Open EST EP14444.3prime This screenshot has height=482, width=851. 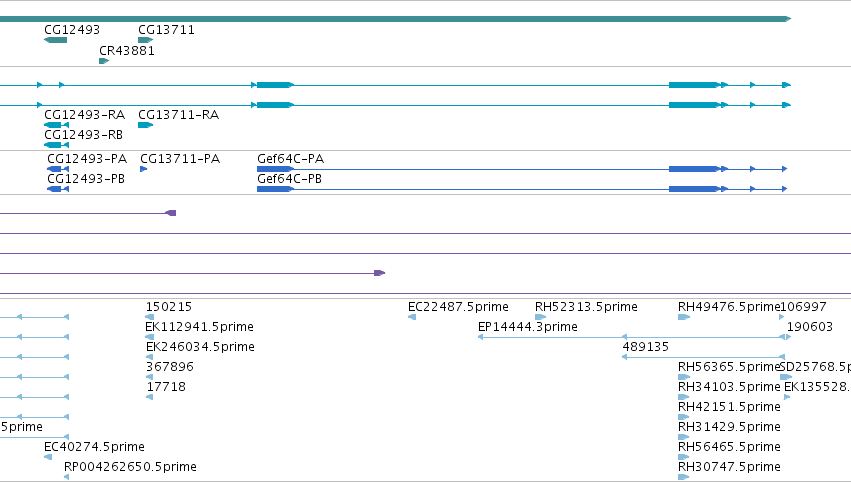(x=528, y=327)
